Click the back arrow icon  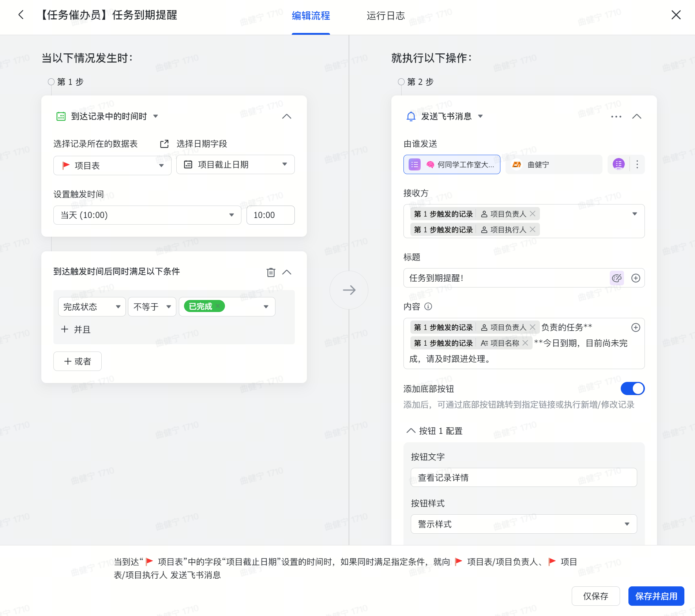(x=21, y=15)
